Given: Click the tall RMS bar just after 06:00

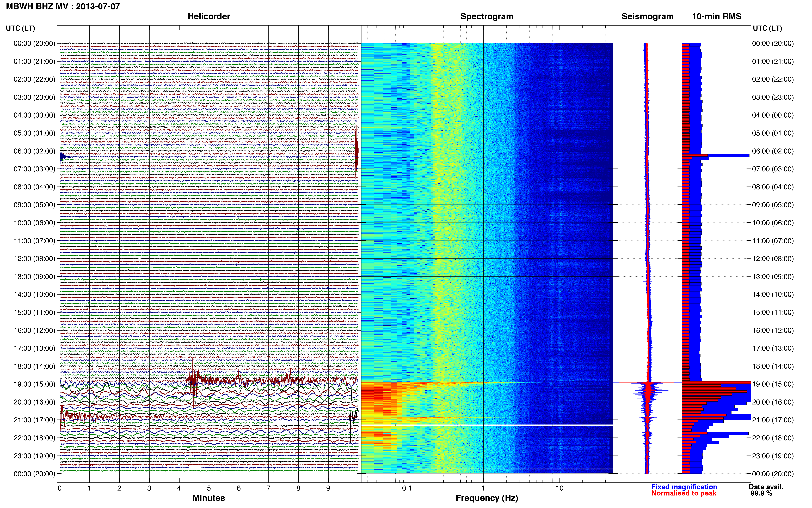Looking at the screenshot, I should [x=716, y=156].
